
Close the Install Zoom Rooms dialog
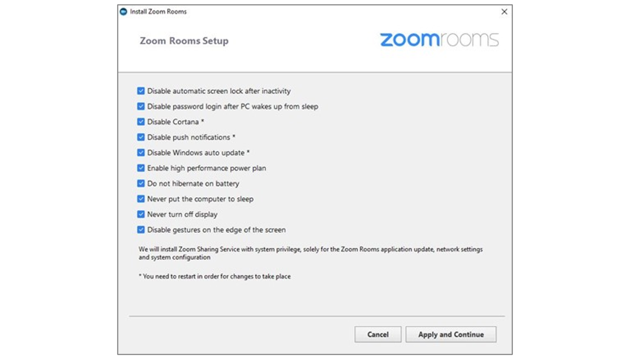(504, 11)
